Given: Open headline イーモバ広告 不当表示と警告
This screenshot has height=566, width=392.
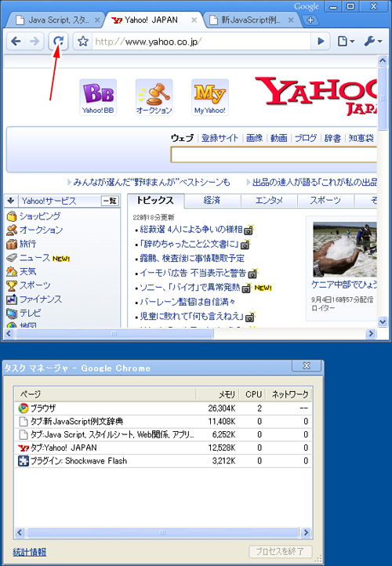Looking at the screenshot, I should [193, 273].
